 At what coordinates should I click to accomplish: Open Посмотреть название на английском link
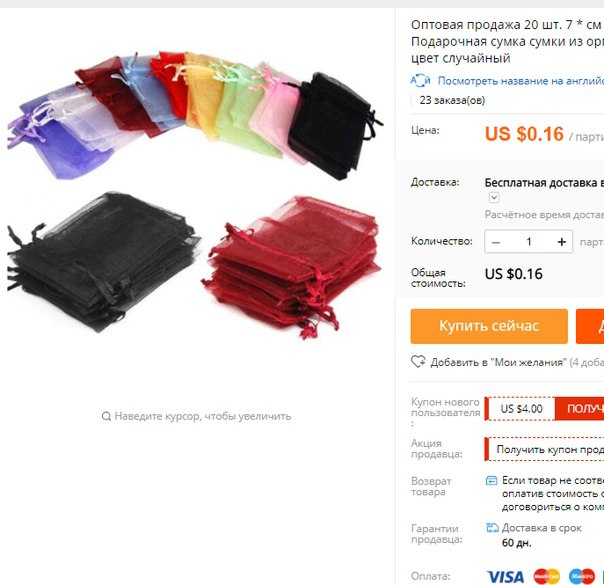tap(521, 81)
